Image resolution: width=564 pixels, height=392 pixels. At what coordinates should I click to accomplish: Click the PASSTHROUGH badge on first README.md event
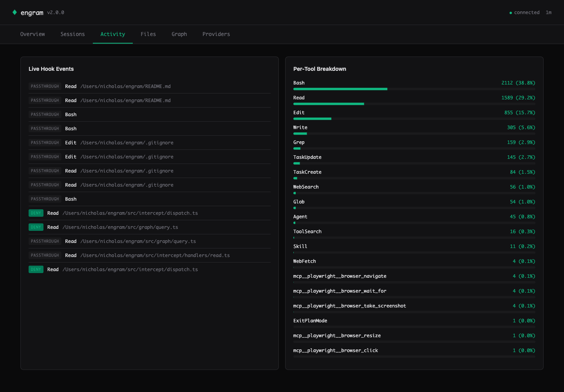click(45, 86)
